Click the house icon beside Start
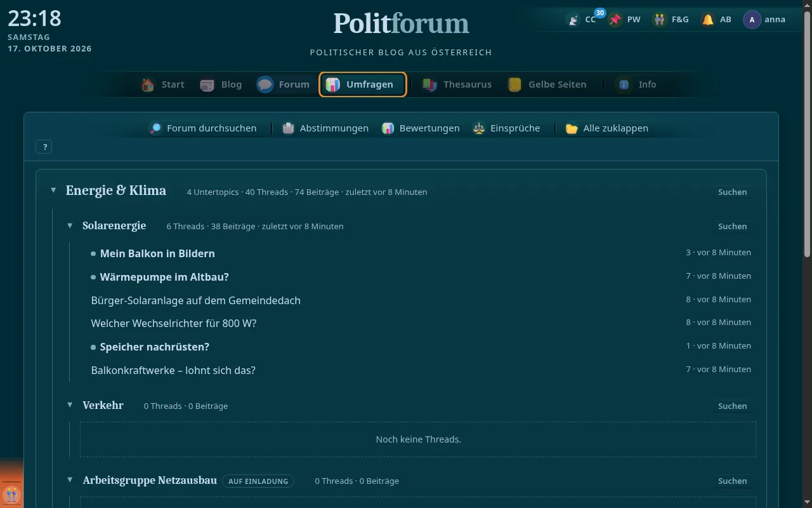 (148, 84)
